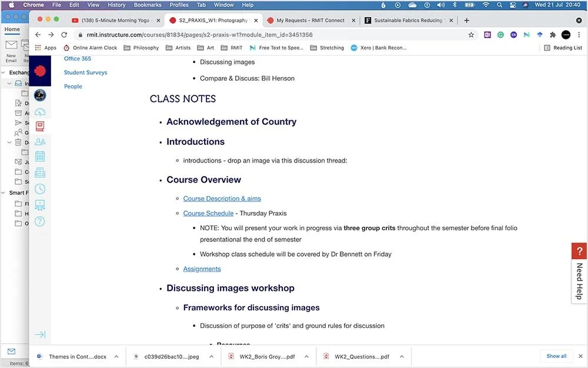
Task: Open the Need Help red question button
Action: (579, 251)
